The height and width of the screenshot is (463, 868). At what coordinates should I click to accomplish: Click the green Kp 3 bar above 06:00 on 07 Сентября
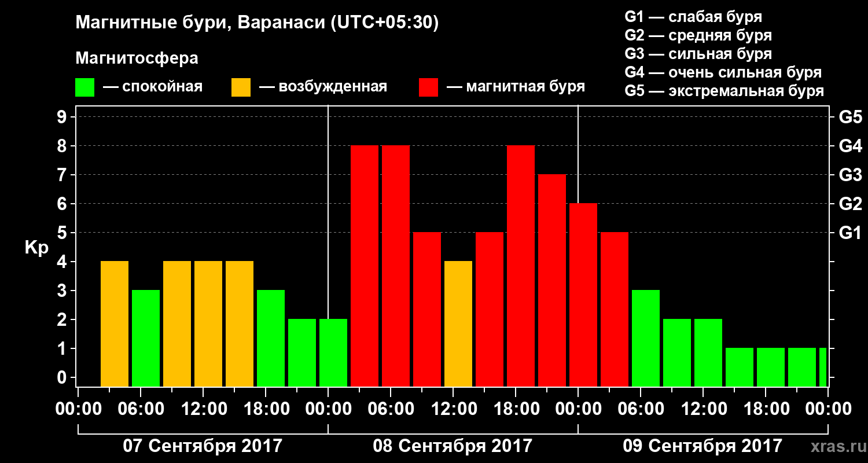pos(146,339)
